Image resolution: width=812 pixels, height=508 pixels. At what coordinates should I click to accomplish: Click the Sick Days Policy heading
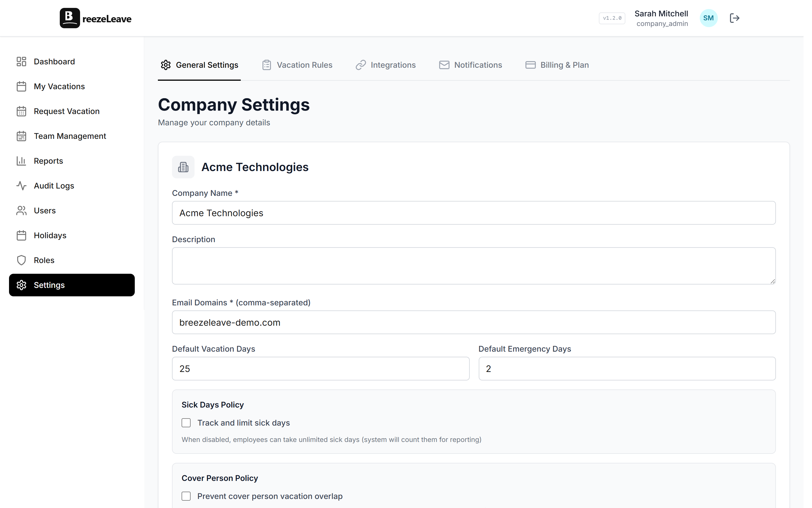coord(213,405)
